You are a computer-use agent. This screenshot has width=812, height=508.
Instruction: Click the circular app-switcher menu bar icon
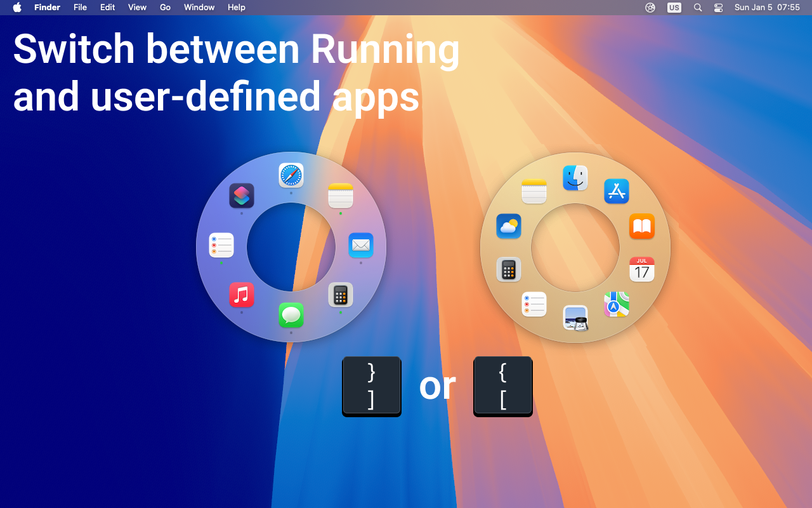[650, 8]
